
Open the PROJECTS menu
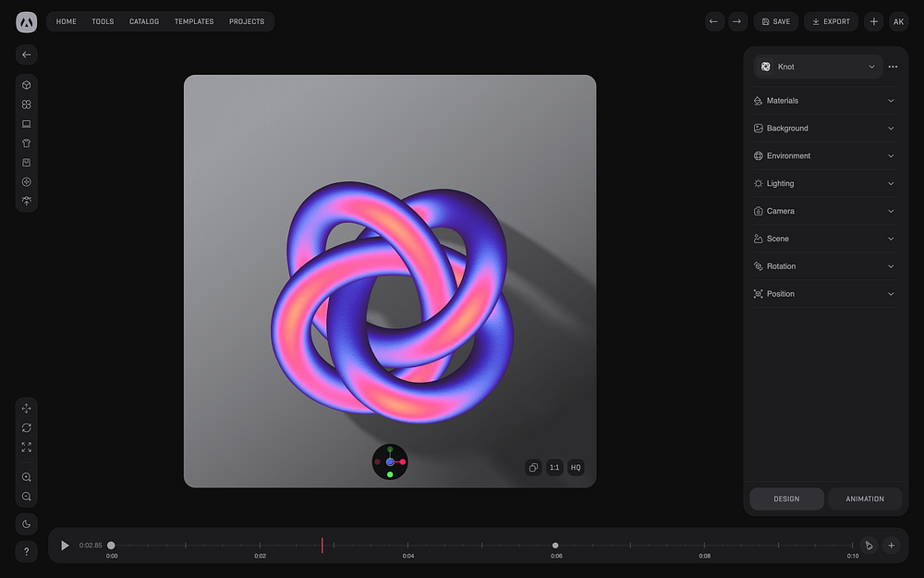tap(247, 22)
